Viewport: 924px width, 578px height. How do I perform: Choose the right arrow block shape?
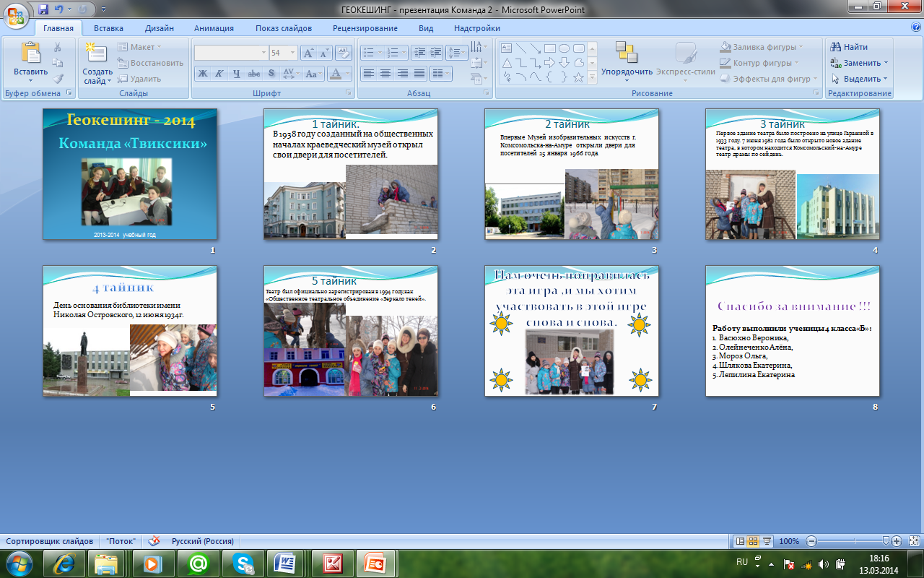[x=550, y=63]
